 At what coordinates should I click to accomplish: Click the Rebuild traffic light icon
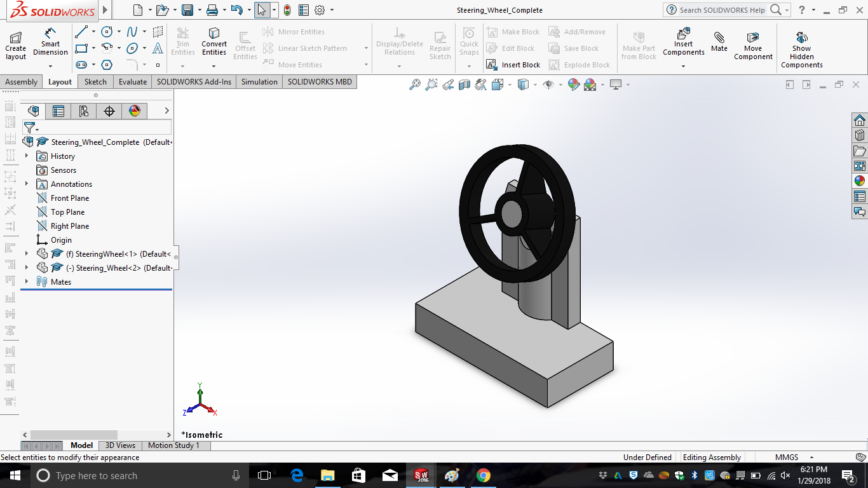[x=287, y=10]
